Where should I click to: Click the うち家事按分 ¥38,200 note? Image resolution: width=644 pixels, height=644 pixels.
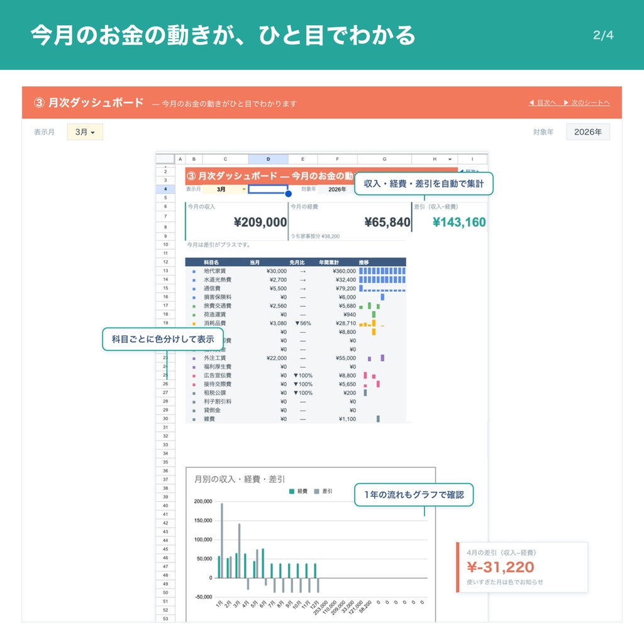tap(315, 236)
